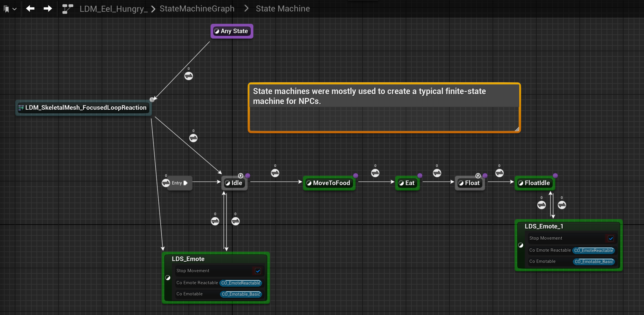The height and width of the screenshot is (315, 644).
Task: Select the Eat state node
Action: click(x=408, y=183)
